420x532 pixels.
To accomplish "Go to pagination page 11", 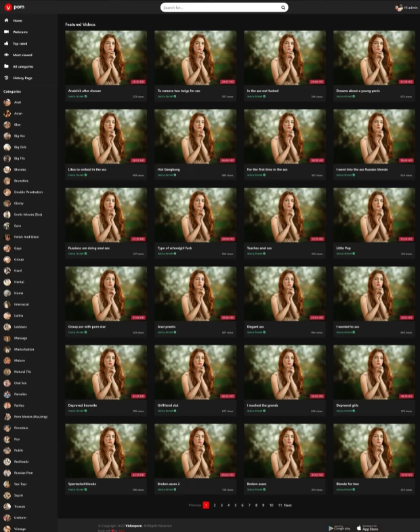I will pos(280,505).
